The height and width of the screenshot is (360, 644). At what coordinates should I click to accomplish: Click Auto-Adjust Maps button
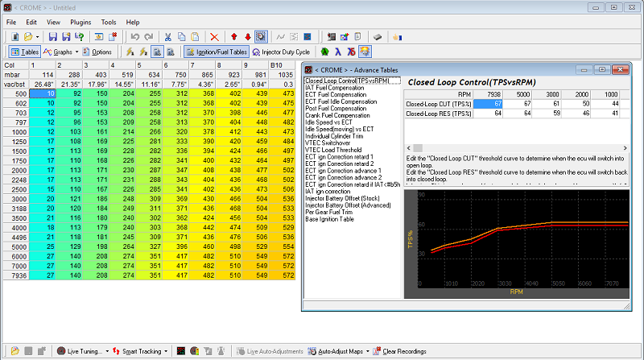point(336,351)
